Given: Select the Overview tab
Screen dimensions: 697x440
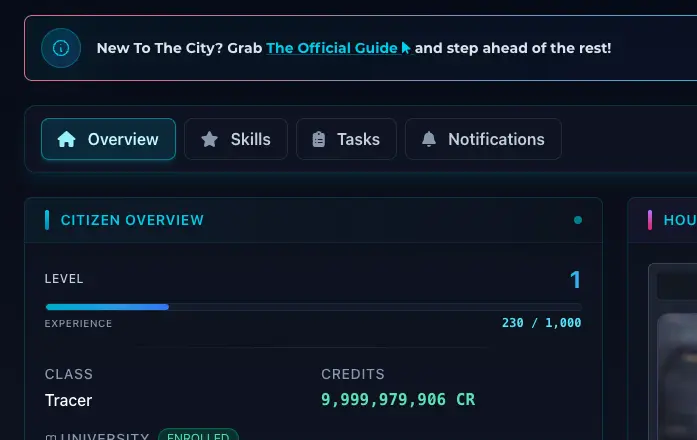Looking at the screenshot, I should pos(108,139).
